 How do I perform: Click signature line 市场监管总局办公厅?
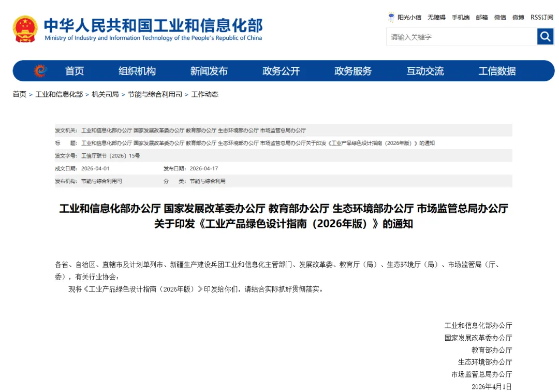click(x=482, y=374)
